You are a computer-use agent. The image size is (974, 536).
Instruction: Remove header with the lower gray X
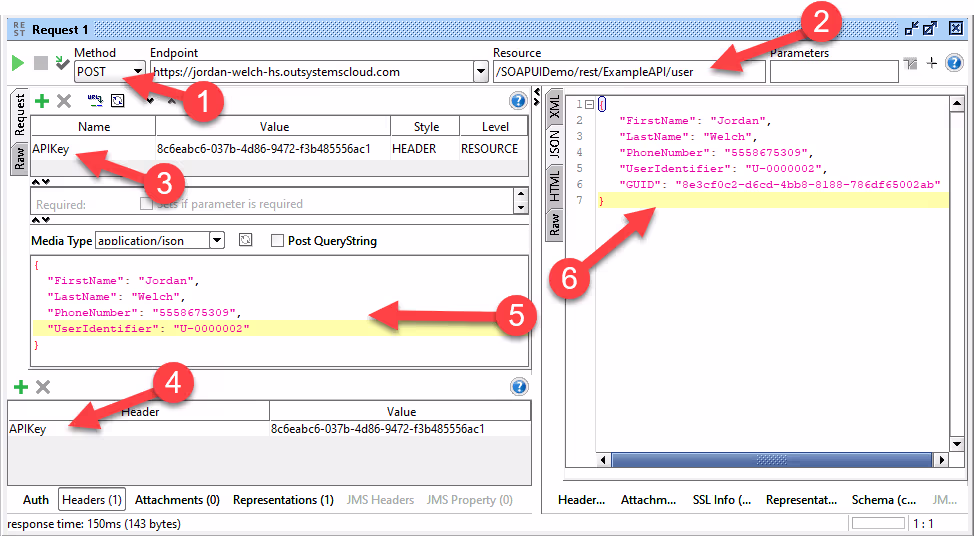(x=43, y=387)
